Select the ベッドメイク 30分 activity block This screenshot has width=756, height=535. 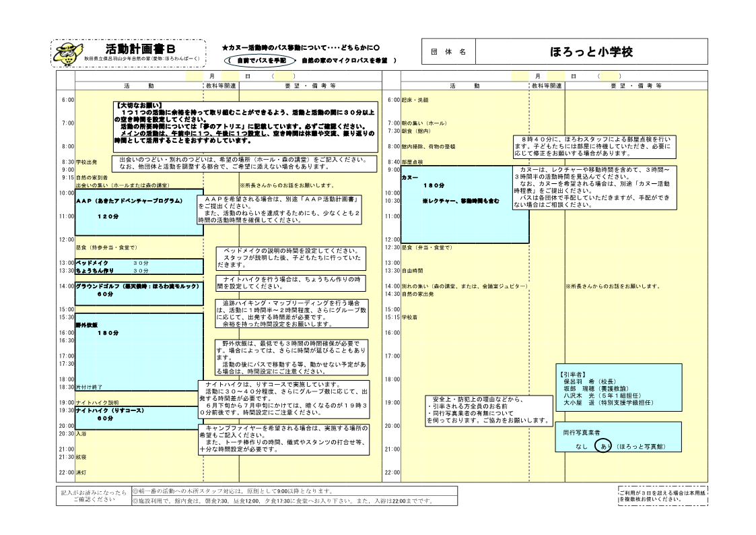pyautogui.click(x=139, y=262)
